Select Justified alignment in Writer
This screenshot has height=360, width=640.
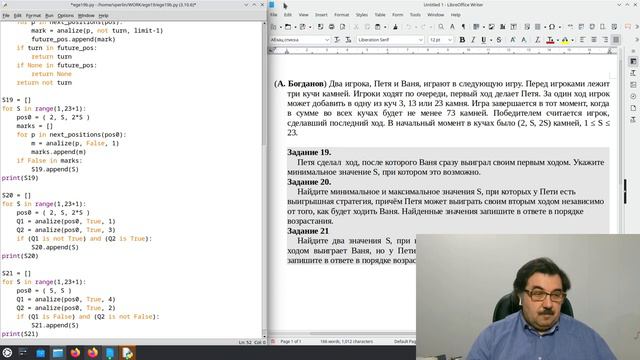tap(616, 40)
